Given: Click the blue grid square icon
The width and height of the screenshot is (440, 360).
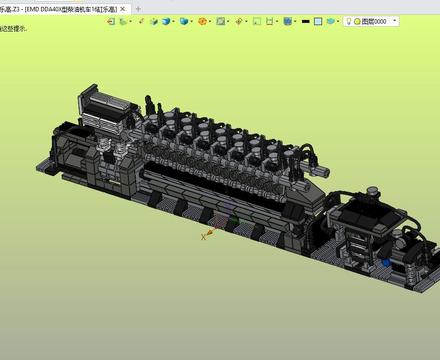Looking at the screenshot, I should [x=287, y=21].
